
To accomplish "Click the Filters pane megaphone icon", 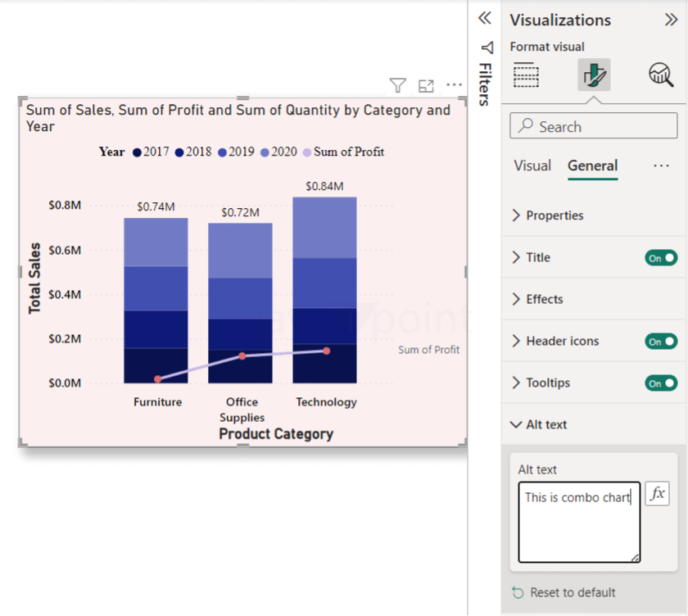I will [x=487, y=48].
